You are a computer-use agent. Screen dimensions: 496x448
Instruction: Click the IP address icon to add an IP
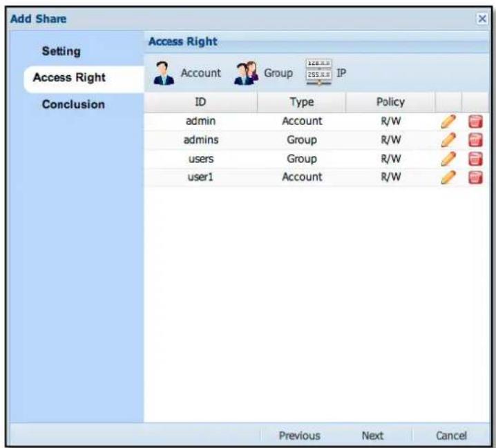(319, 72)
